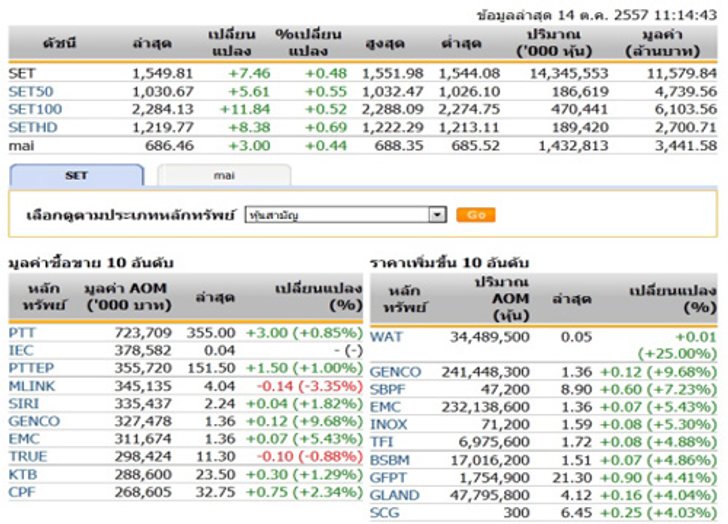This screenshot has width=728, height=524.
Task: Open the SET100 index link
Action: coord(35,110)
